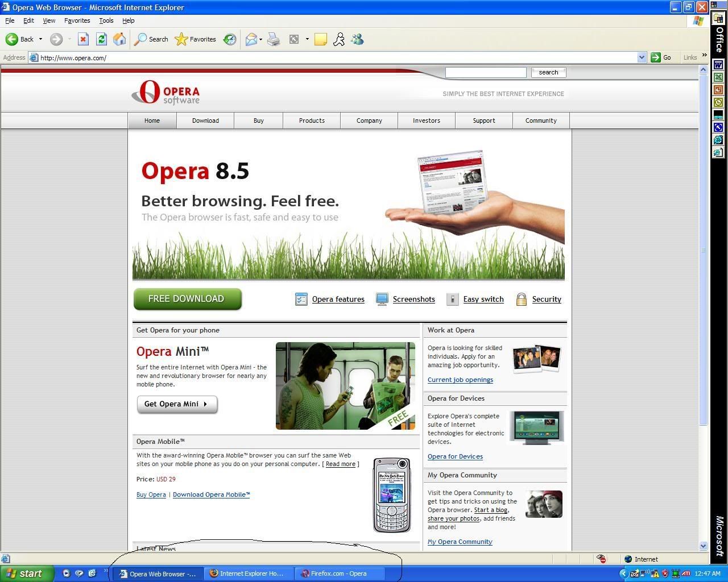
Task: Open the Tools menu
Action: pos(106,20)
